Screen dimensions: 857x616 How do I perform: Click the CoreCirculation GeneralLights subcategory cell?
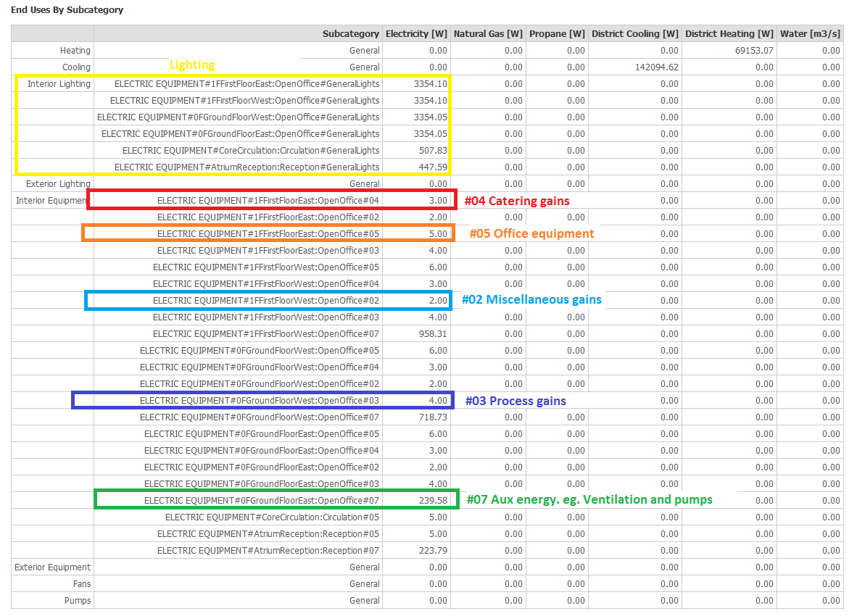[251, 151]
